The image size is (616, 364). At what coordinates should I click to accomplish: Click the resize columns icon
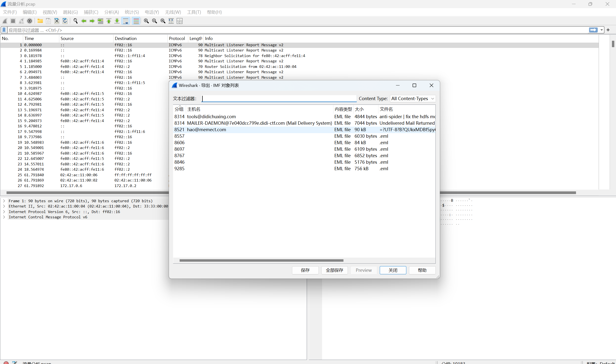[x=171, y=21]
